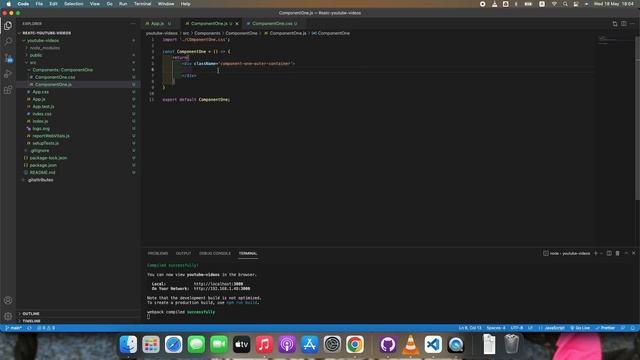Screen dimensions: 640x360
Task: Close the terminal panel
Action: click(633, 253)
